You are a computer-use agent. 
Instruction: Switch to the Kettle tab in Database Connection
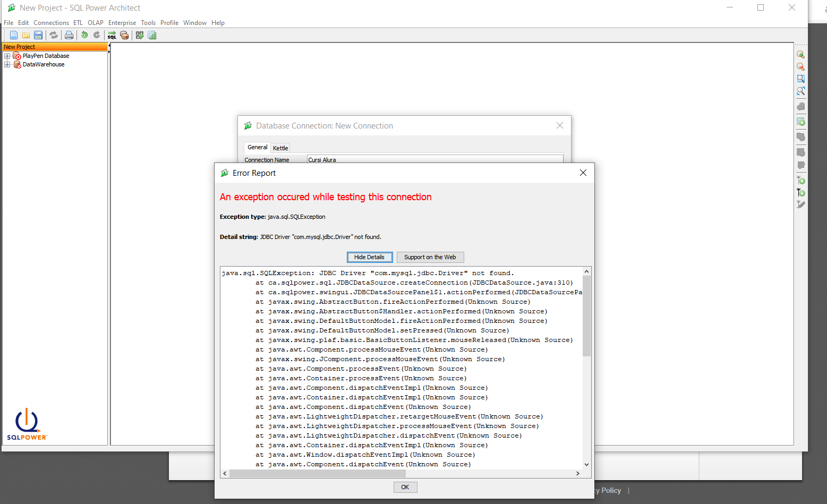(x=280, y=148)
